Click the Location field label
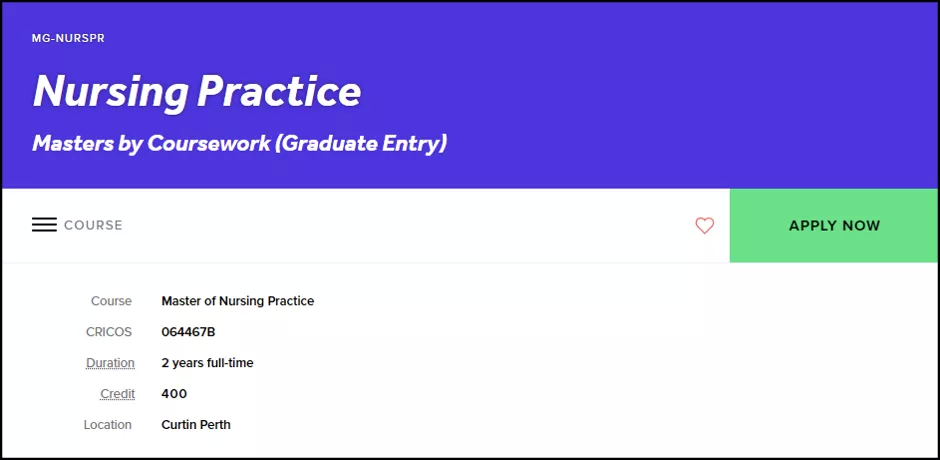The width and height of the screenshot is (940, 460). tap(107, 425)
